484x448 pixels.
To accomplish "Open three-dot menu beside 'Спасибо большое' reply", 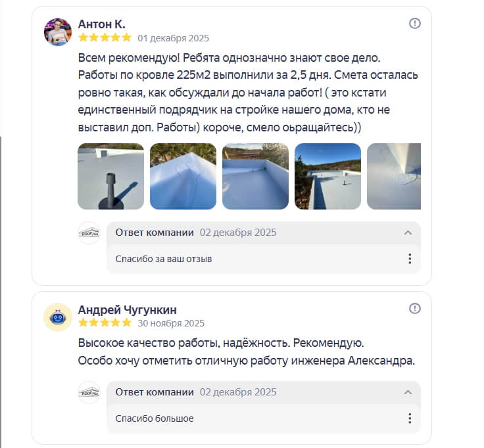I will [410, 418].
